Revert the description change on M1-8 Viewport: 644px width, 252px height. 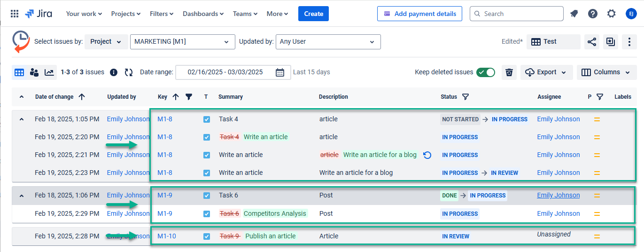[427, 155]
